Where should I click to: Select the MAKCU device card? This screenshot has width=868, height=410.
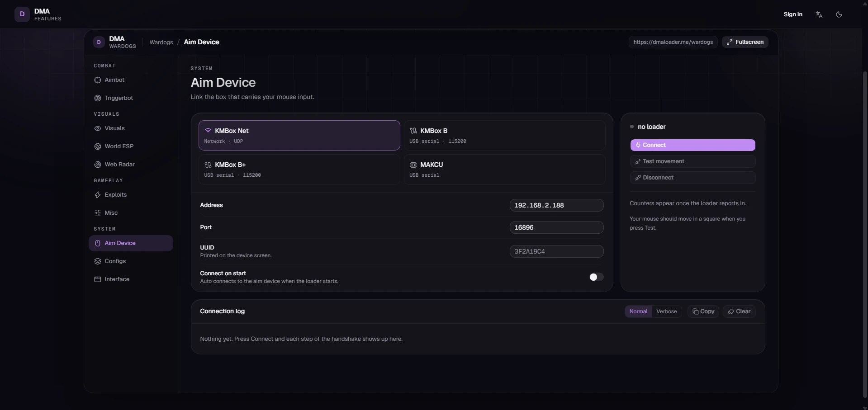[504, 170]
